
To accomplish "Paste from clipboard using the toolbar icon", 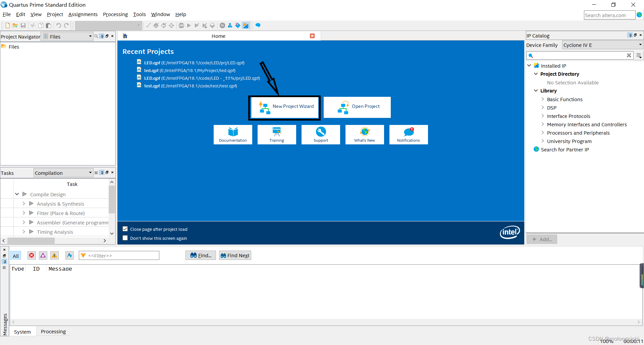I will click(49, 25).
